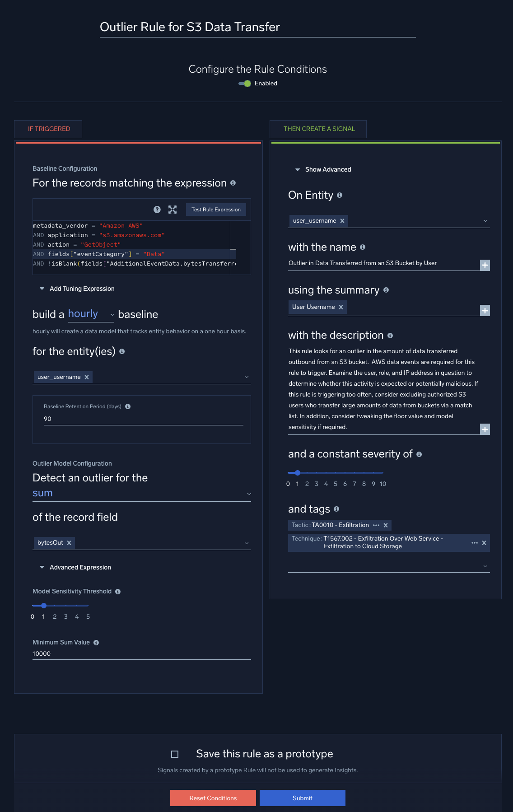Show info for Model Sensitivity Threshold
The height and width of the screenshot is (812, 513).
click(x=118, y=592)
